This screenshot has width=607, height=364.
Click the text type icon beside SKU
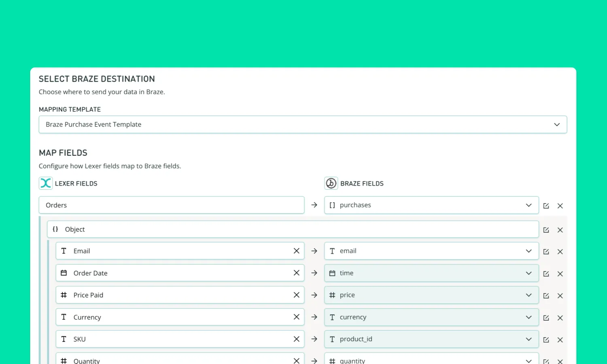(x=64, y=339)
